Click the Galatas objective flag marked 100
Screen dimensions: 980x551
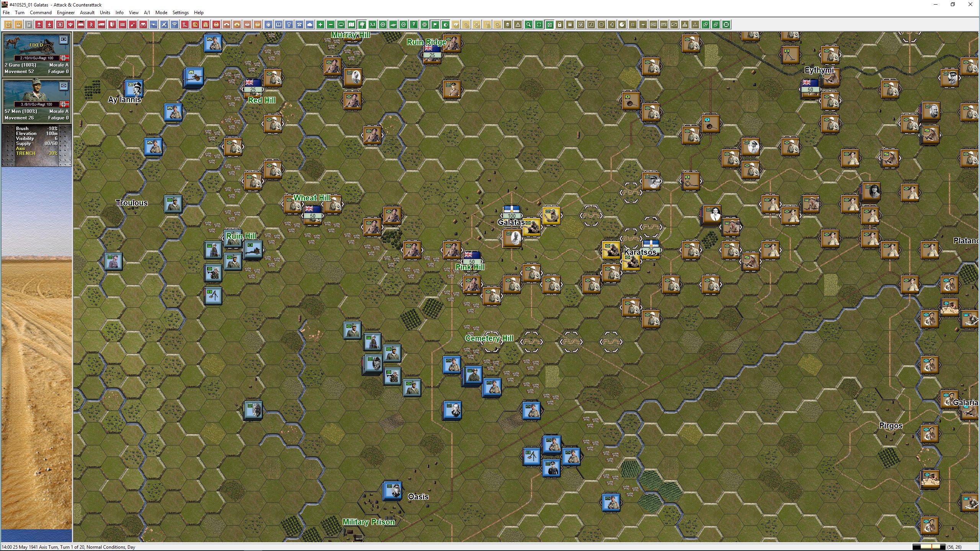point(511,212)
